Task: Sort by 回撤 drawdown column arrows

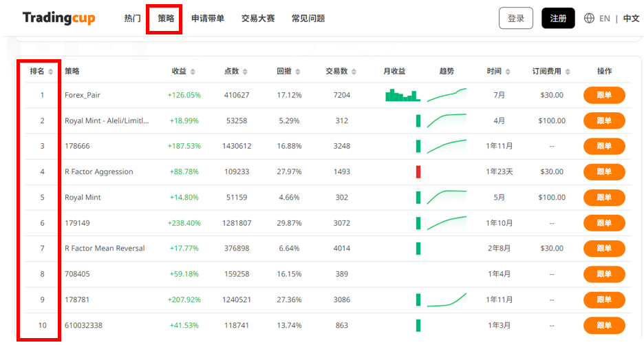Action: point(297,72)
